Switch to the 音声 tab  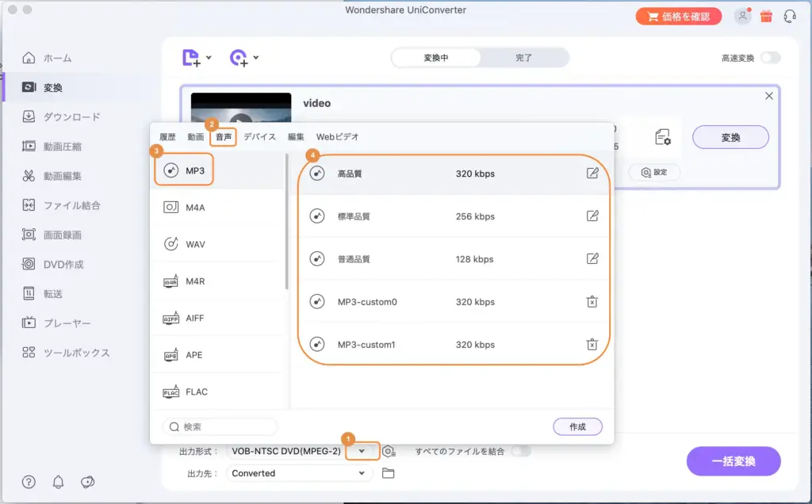pyautogui.click(x=224, y=136)
